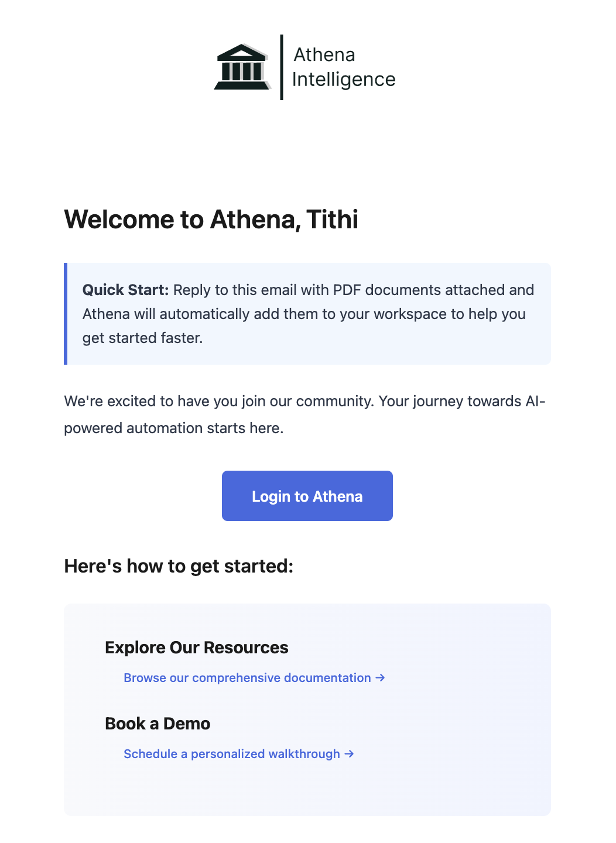Click the 'get started faster' text line

click(143, 338)
